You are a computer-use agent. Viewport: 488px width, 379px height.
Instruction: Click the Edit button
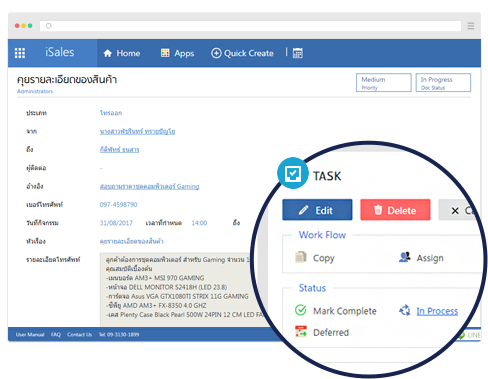tap(317, 210)
